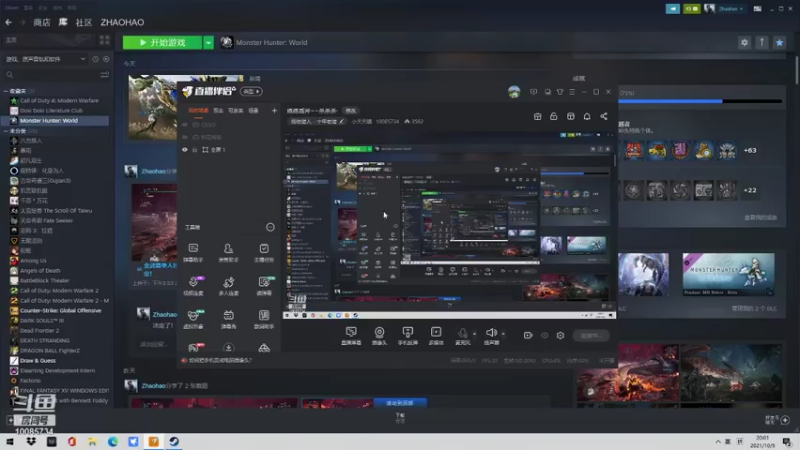Screen dimensions: 800x450
Task: Open the 主播任务 checklist tool icon
Action: [264, 252]
